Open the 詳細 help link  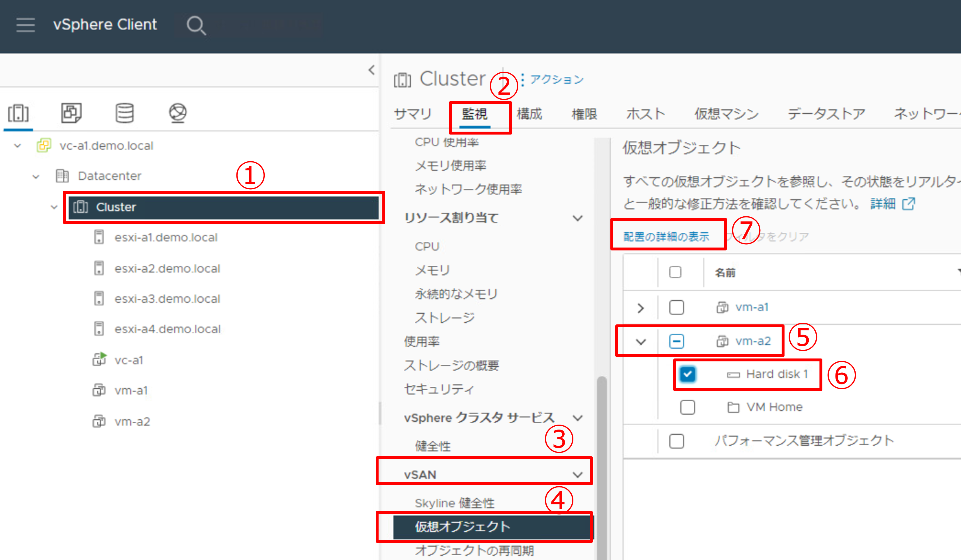click(x=883, y=204)
